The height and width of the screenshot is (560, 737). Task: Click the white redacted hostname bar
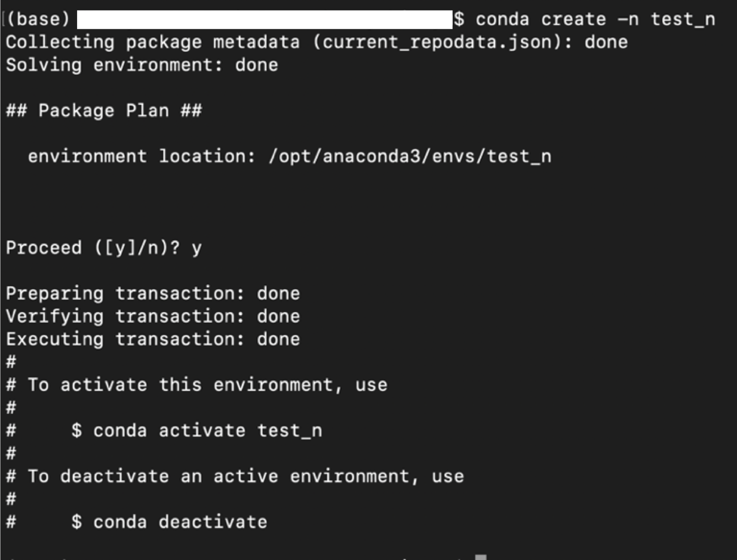click(264, 19)
